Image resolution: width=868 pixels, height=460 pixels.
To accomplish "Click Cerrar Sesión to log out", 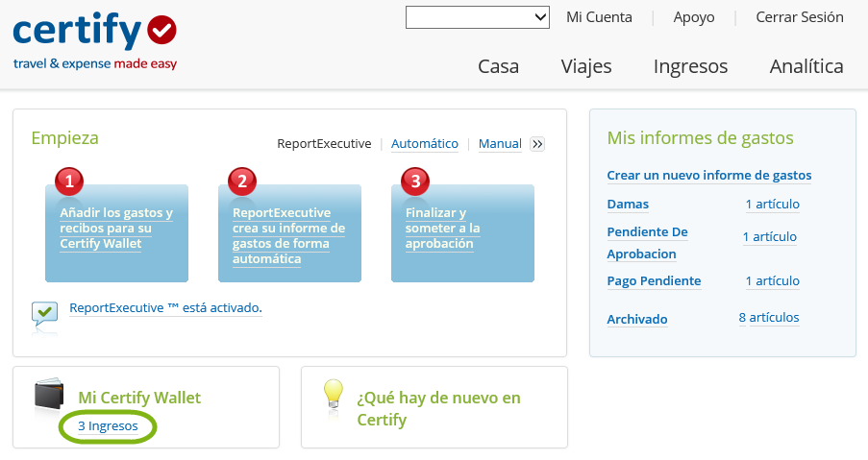I will click(x=800, y=17).
